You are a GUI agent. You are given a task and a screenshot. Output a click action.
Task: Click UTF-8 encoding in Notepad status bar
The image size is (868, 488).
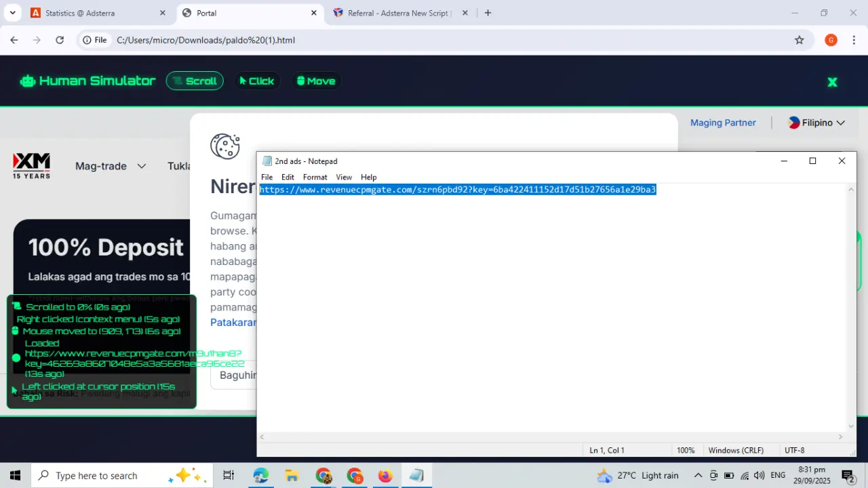click(x=794, y=450)
